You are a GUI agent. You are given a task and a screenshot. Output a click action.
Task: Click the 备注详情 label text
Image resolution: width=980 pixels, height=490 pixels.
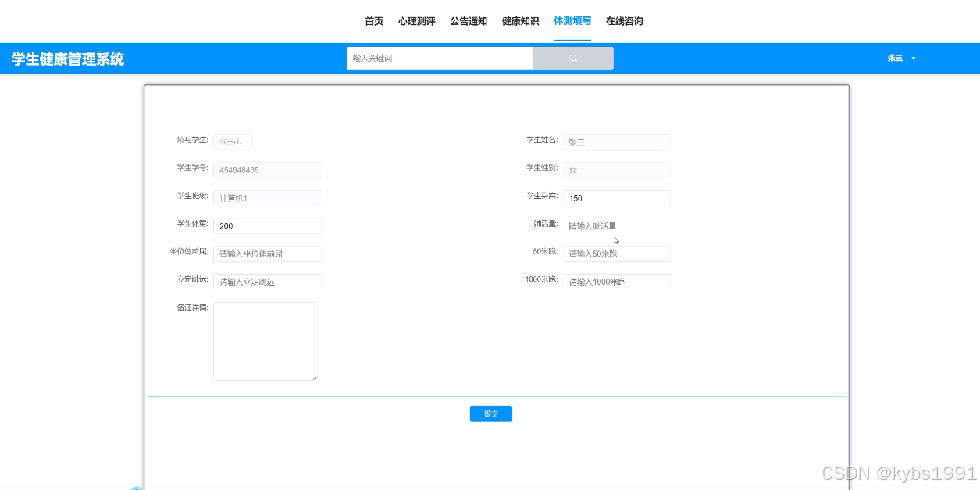pyautogui.click(x=192, y=307)
